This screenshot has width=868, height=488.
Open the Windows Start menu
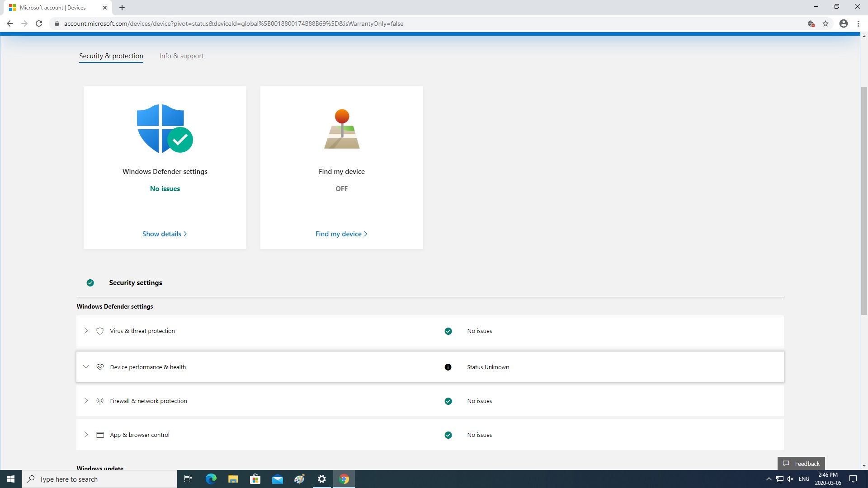(x=11, y=479)
